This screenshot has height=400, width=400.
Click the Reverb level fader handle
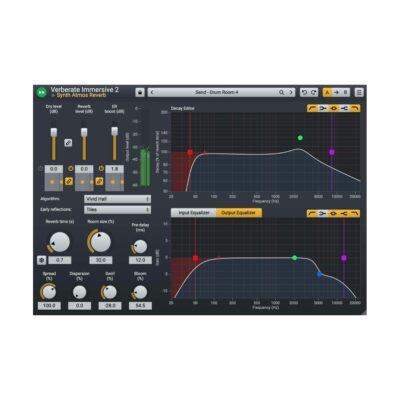coord(84,132)
